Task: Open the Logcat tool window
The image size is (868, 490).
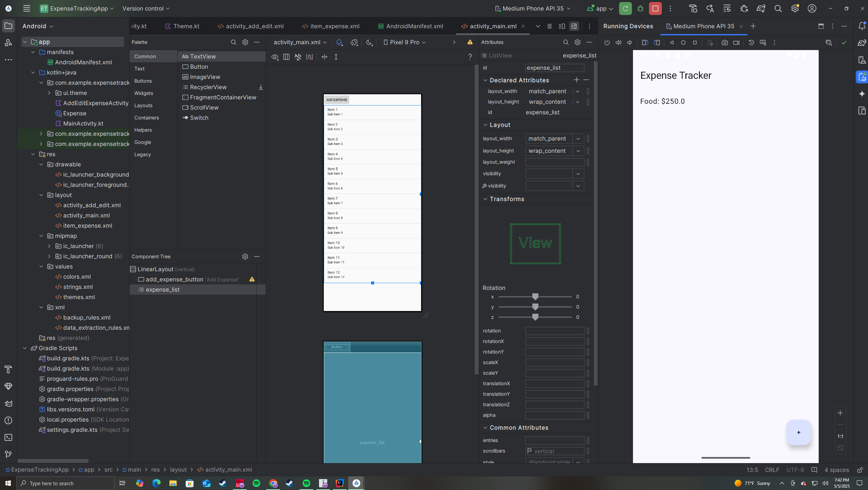Action: click(x=9, y=404)
